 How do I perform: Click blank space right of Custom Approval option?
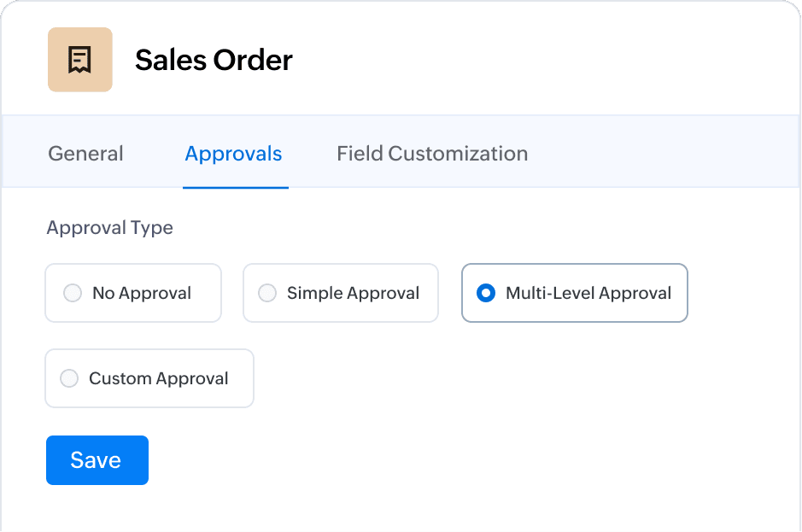[512, 378]
